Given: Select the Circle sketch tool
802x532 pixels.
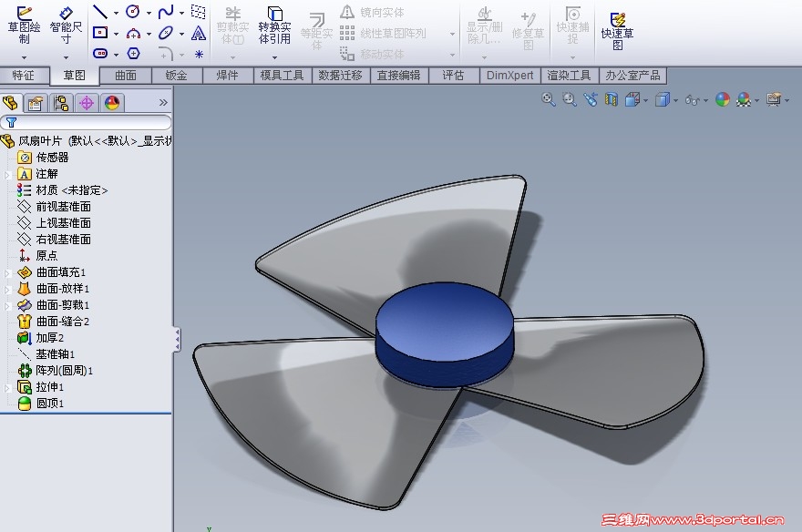Looking at the screenshot, I should [x=132, y=12].
